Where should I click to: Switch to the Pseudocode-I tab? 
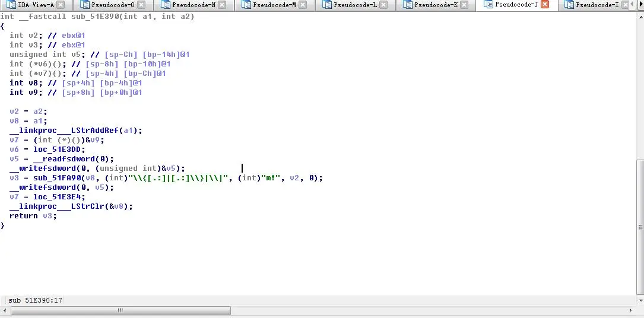coord(597,5)
